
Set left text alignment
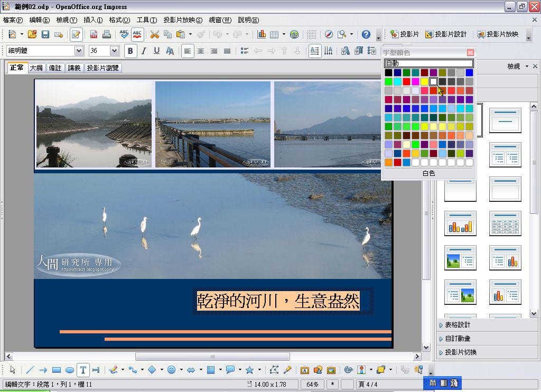[188, 51]
